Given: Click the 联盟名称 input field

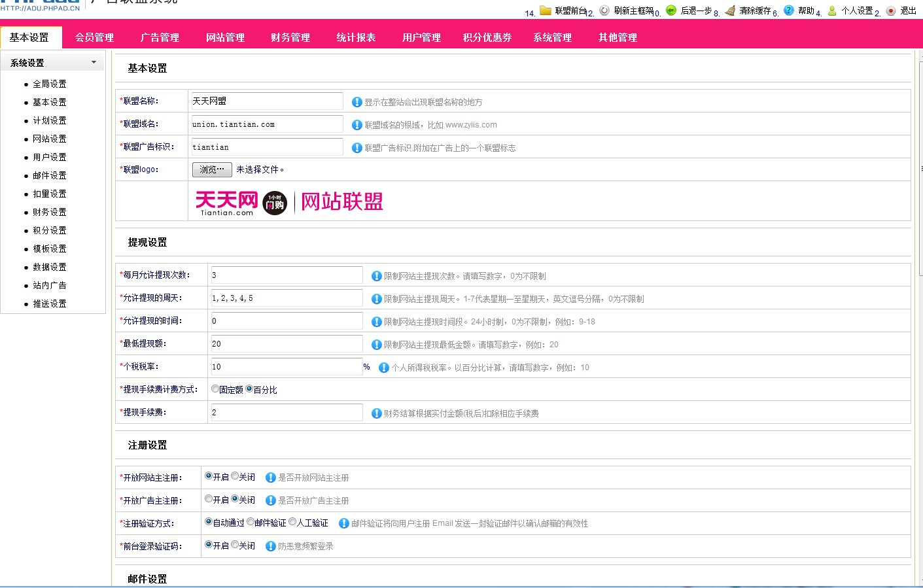Looking at the screenshot, I should tap(267, 101).
